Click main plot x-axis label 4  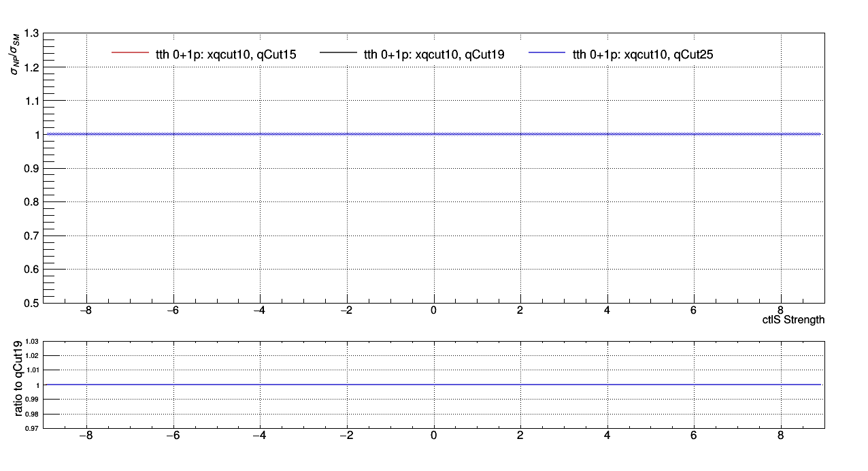(x=607, y=310)
